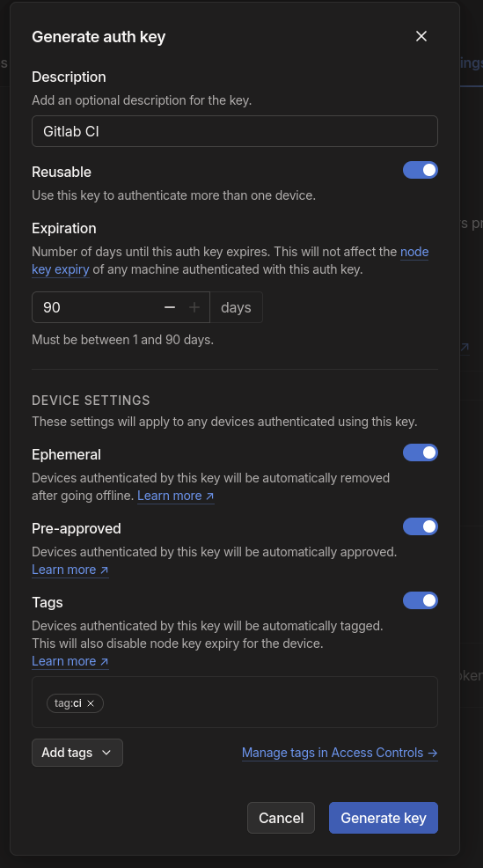Screen dimensions: 483x868
Task: Disable the Ephemeral toggle
Action: 420,452
